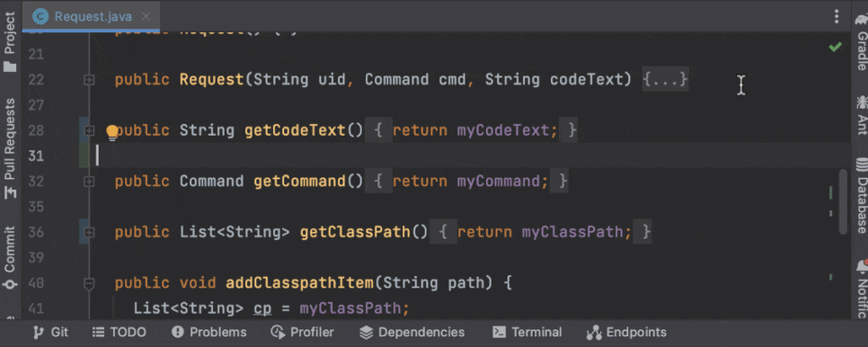Open the Project tool window
868x347 pixels.
click(x=10, y=41)
